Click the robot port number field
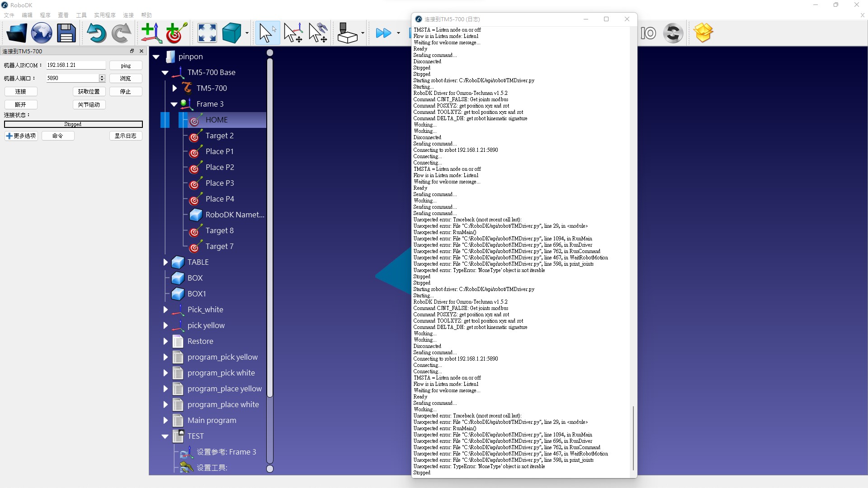 pos(72,78)
